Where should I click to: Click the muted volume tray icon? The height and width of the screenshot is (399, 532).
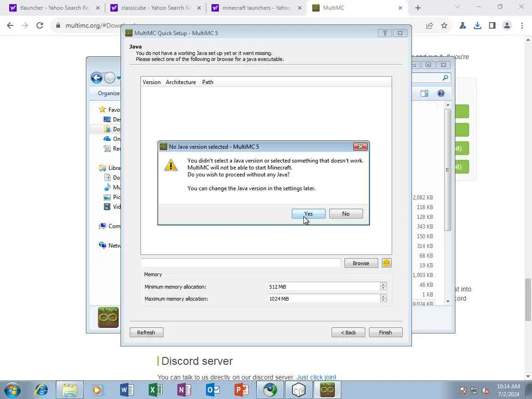click(485, 391)
